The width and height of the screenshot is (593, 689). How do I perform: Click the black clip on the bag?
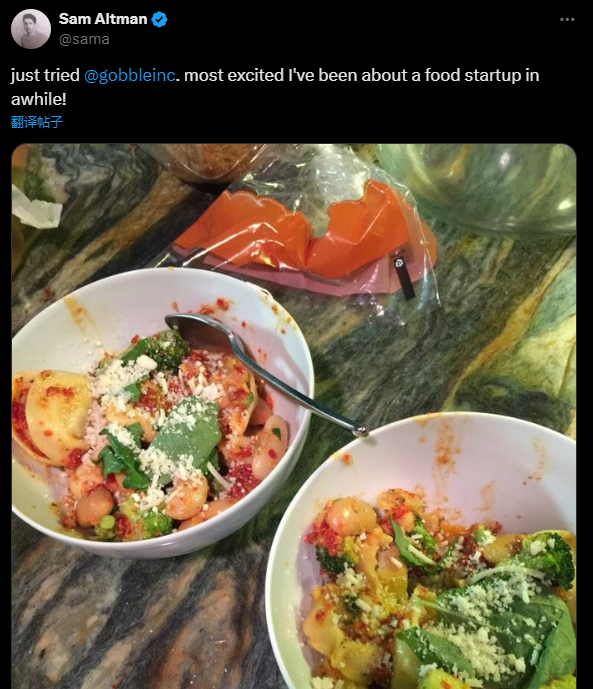click(404, 278)
